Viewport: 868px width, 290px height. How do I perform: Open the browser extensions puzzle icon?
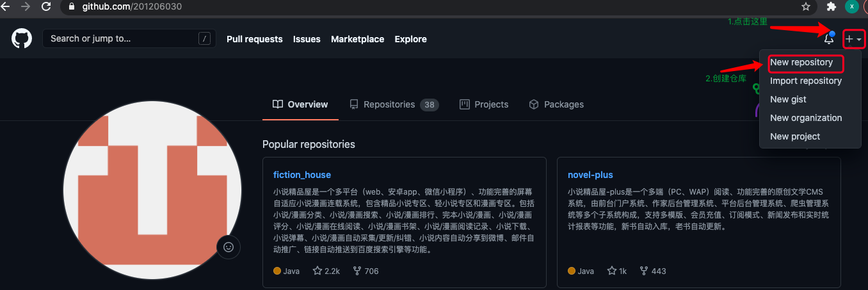(x=832, y=6)
